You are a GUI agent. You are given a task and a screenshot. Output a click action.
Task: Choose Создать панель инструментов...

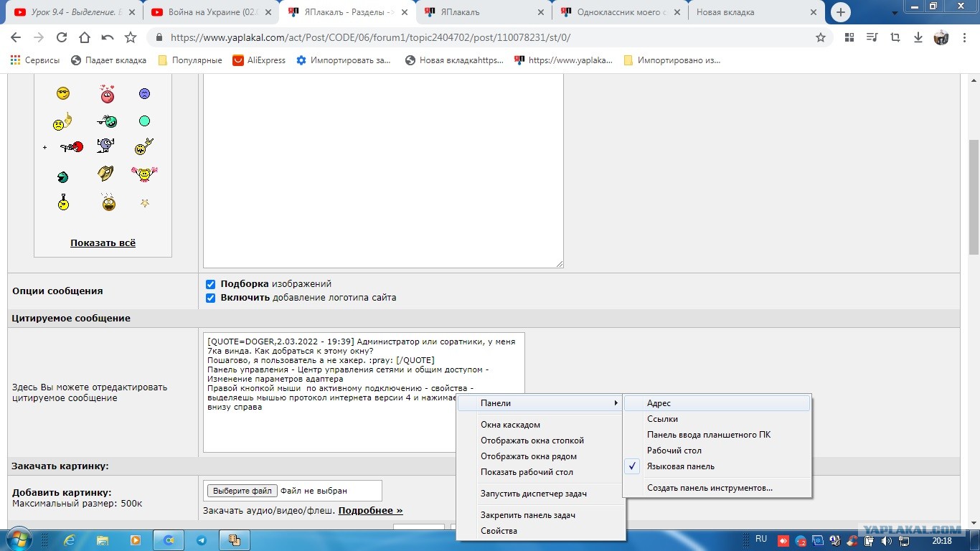(717, 488)
